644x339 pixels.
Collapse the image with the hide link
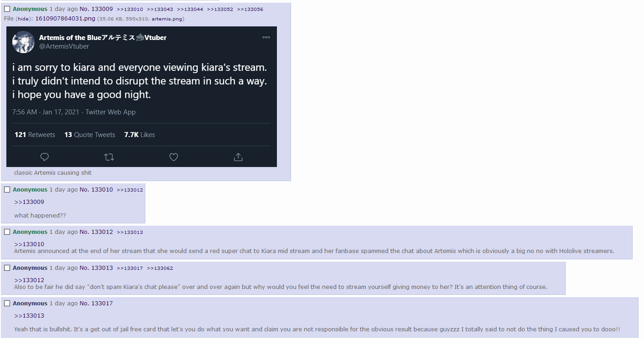23,19
